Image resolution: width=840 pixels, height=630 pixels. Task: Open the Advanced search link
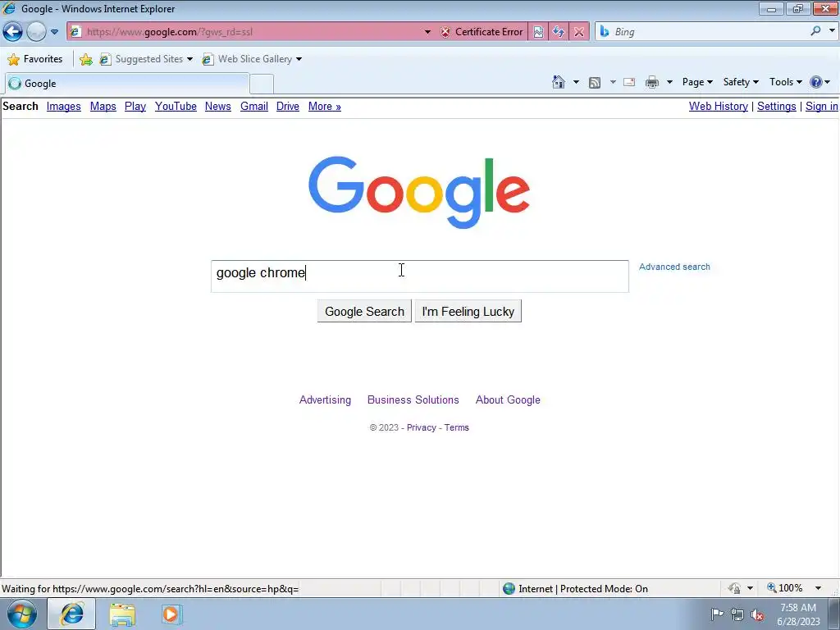[x=674, y=267]
